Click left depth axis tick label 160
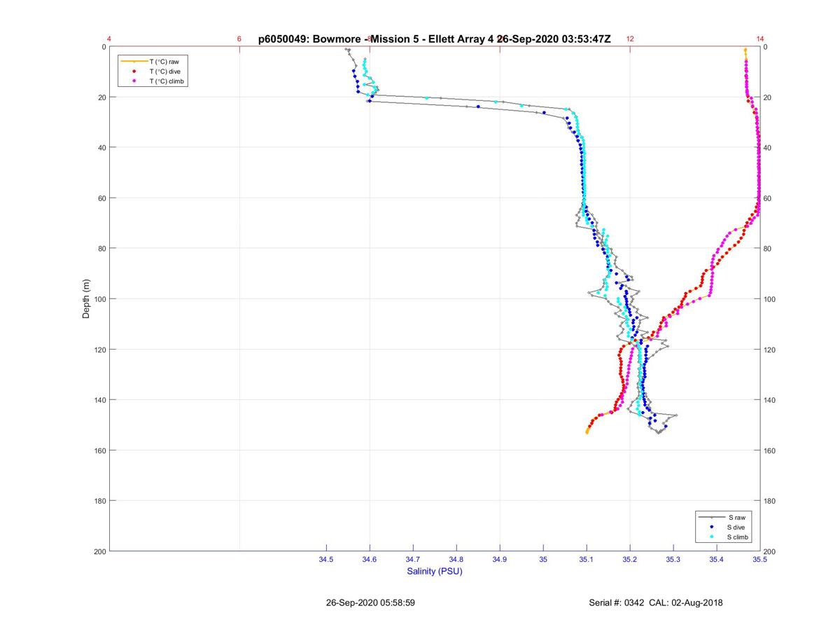This screenshot has height=620, width=840. coord(99,450)
